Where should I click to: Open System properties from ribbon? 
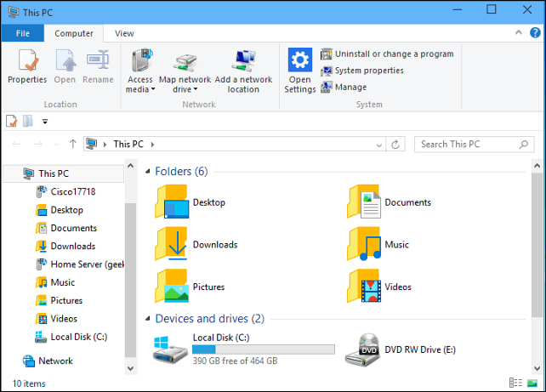click(x=362, y=71)
